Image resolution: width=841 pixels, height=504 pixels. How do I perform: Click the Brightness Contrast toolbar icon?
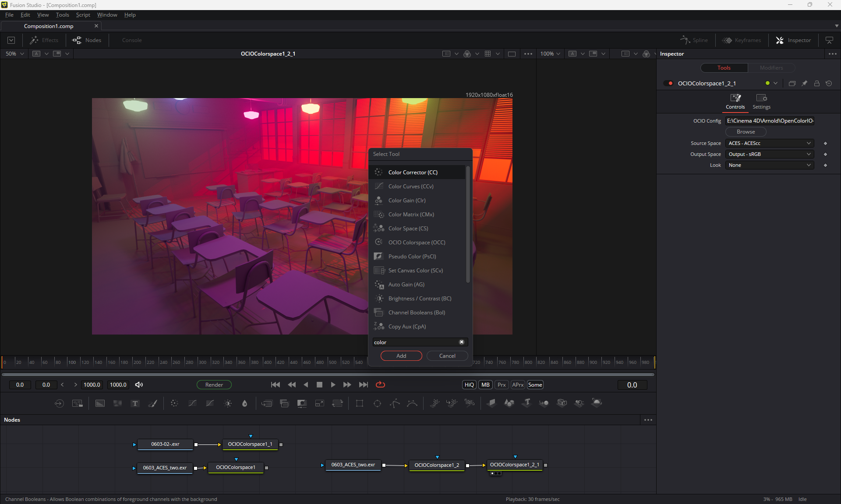[x=228, y=403]
